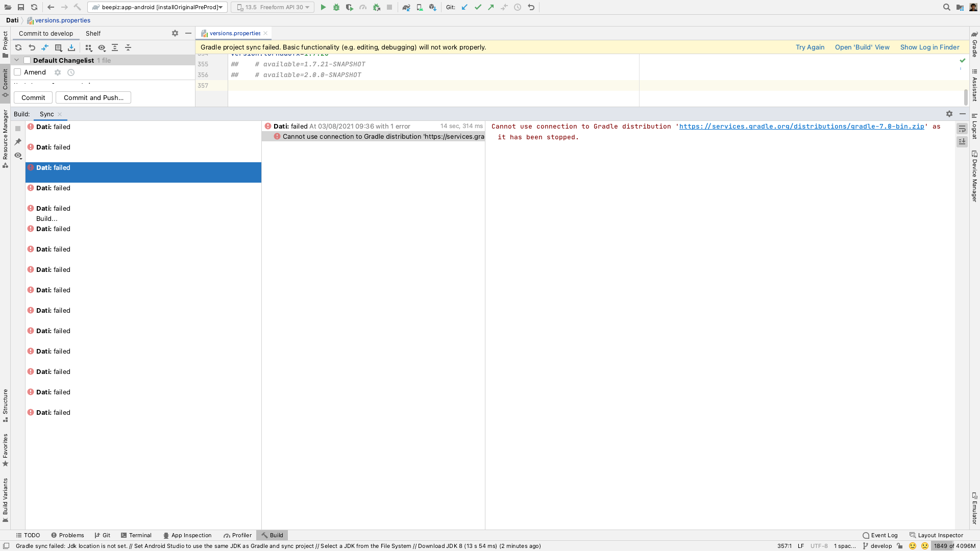
Task: Run the app with green play icon
Action: [x=323, y=7]
